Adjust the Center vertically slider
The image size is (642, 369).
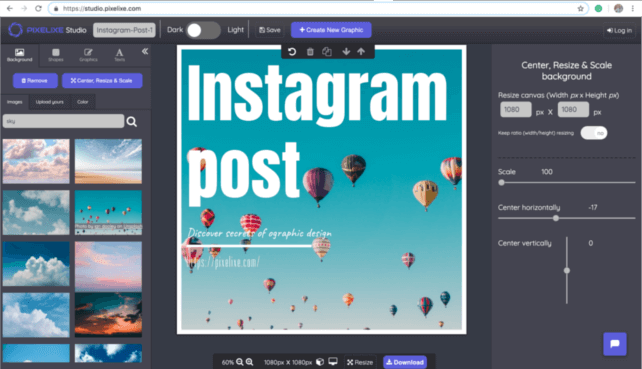coord(567,270)
